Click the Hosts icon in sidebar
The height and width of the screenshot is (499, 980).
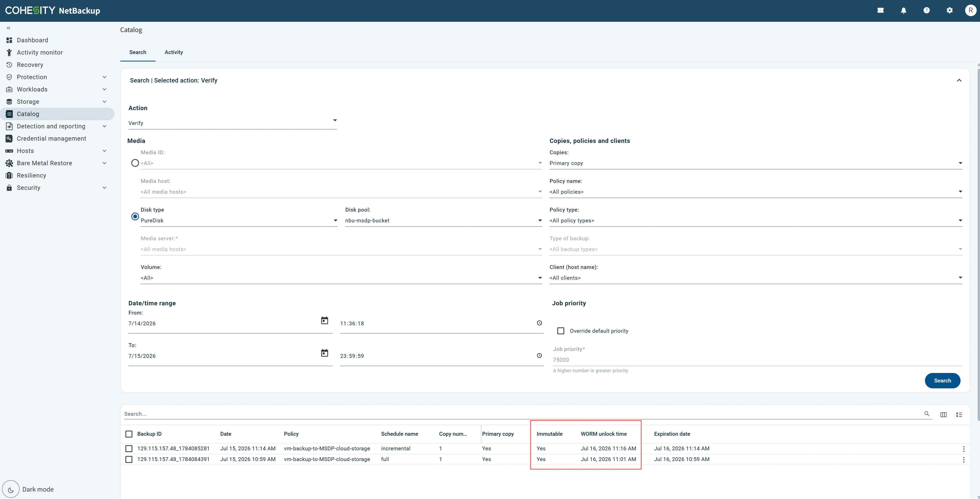[x=9, y=151]
